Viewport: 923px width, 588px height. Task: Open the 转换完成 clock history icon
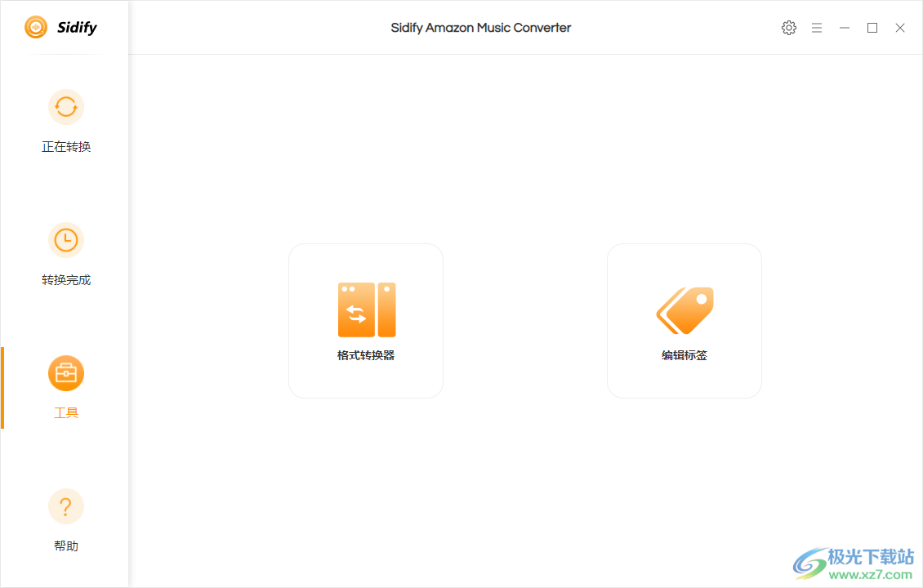point(66,240)
